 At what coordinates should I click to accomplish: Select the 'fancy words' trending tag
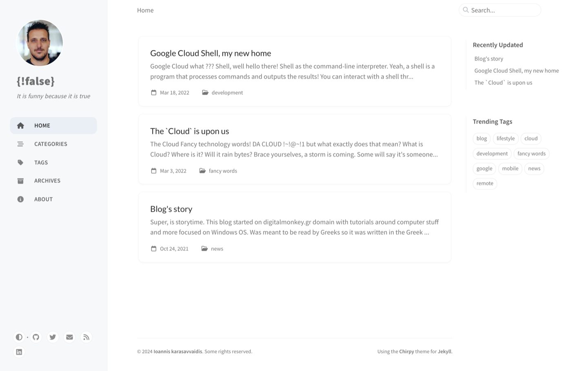(531, 153)
